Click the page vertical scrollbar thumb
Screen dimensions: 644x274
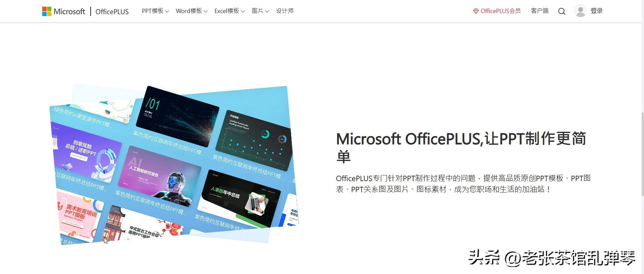(x=642, y=154)
